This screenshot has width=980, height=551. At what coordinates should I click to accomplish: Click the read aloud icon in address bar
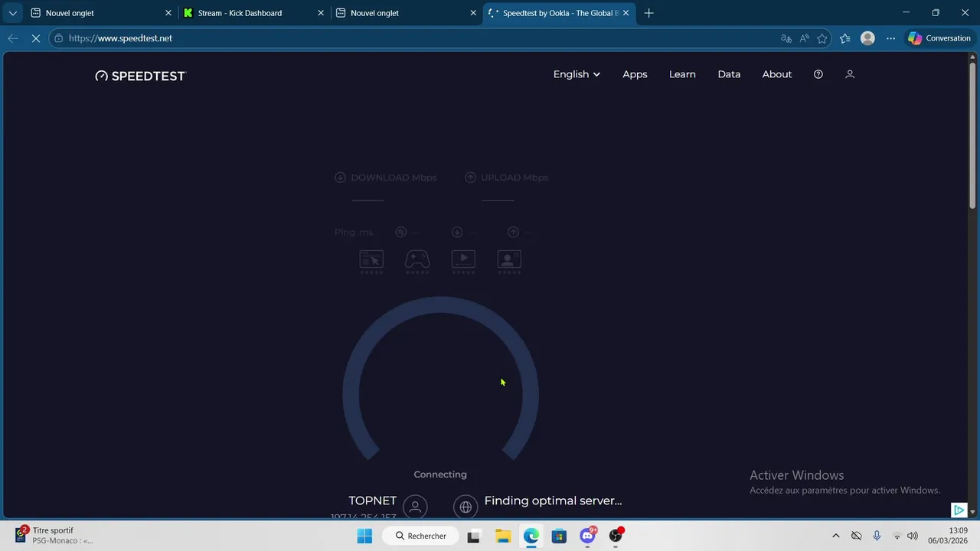804,38
